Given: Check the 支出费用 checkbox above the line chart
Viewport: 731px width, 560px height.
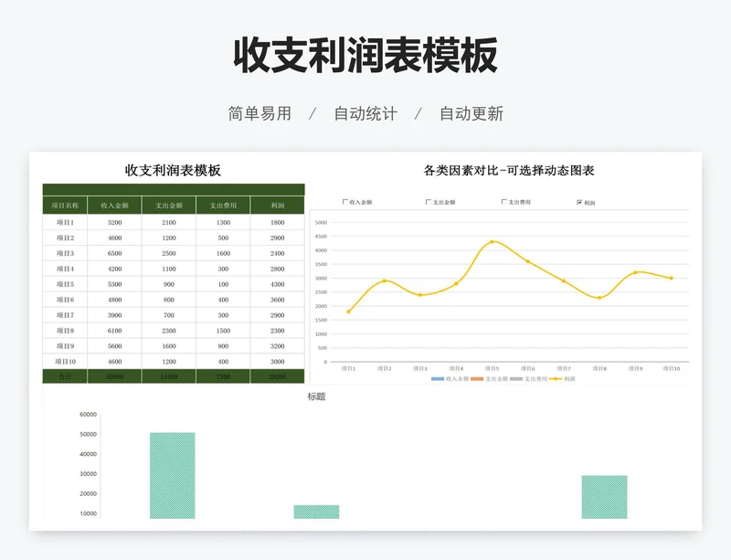Looking at the screenshot, I should point(503,202).
